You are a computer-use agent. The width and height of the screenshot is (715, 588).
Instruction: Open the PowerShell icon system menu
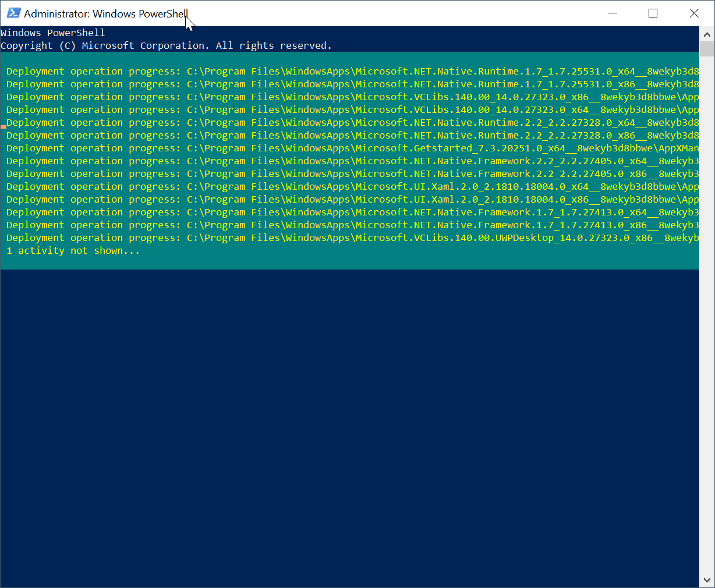pos(13,13)
